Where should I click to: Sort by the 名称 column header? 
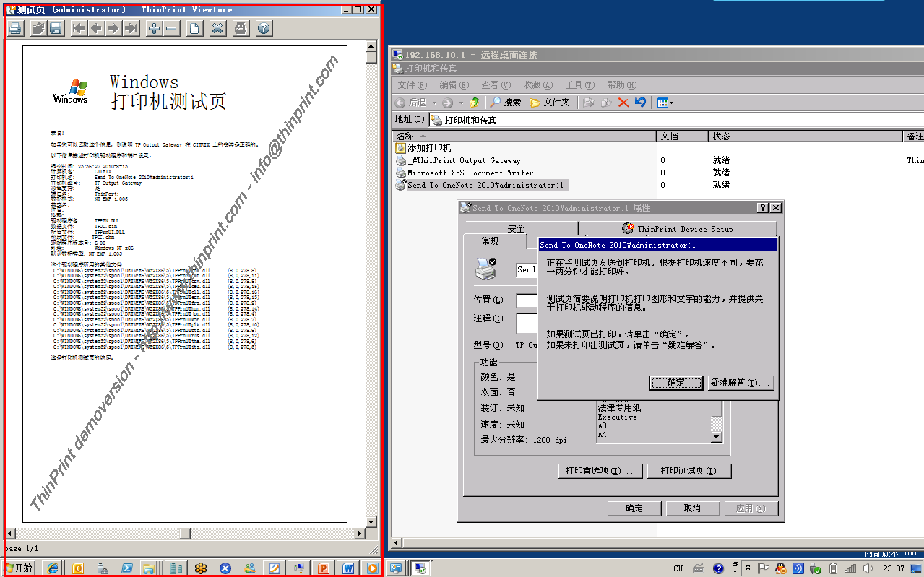(524, 136)
